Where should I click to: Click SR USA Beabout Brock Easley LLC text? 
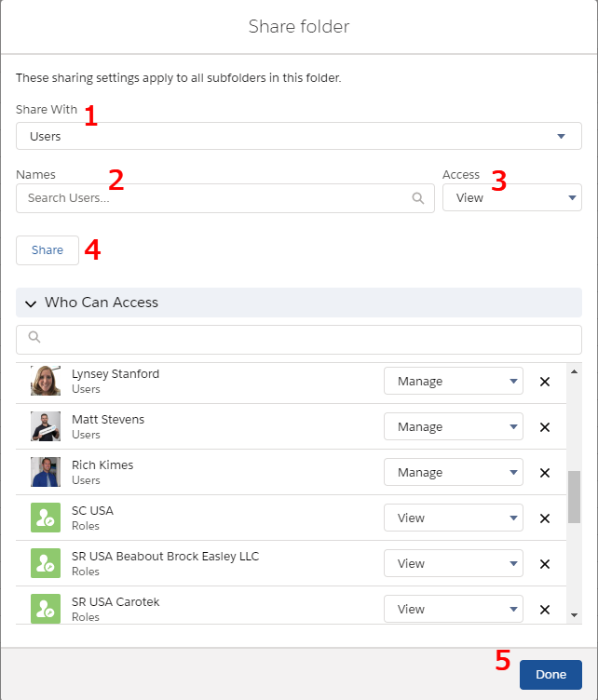[x=165, y=557]
